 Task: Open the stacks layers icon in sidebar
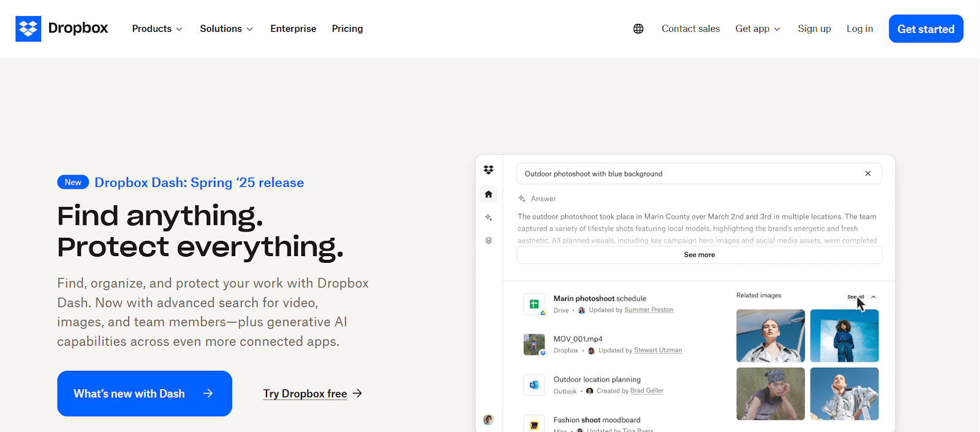pos(488,241)
